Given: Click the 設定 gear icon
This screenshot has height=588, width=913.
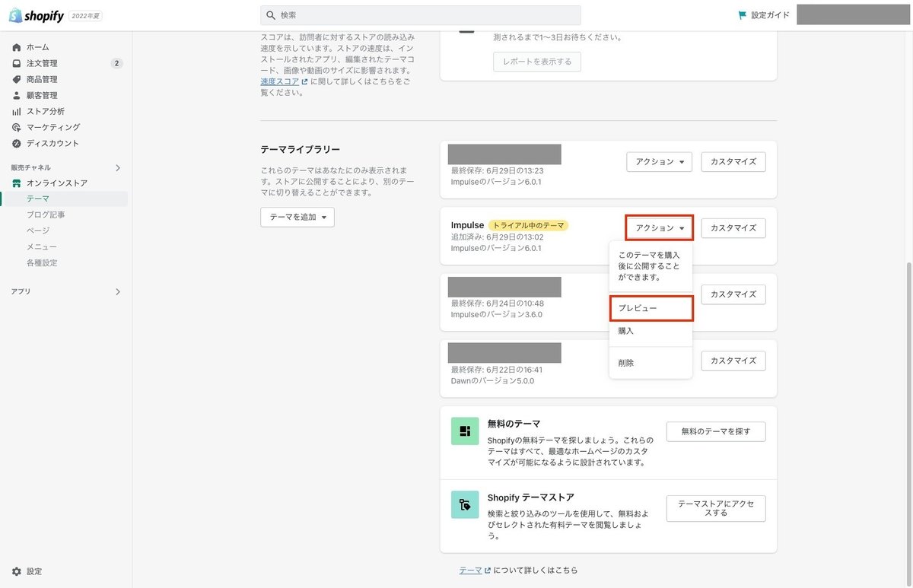Looking at the screenshot, I should point(17,571).
